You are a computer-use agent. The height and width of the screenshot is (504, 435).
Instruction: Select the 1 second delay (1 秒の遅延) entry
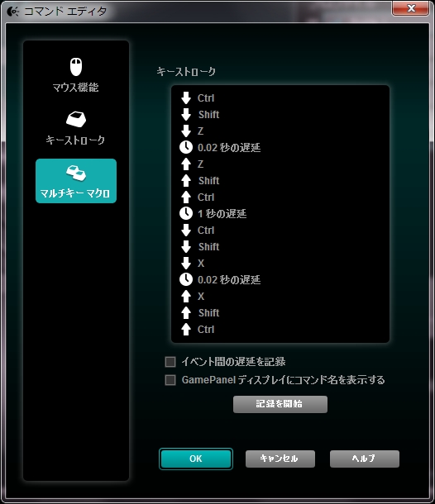point(213,214)
